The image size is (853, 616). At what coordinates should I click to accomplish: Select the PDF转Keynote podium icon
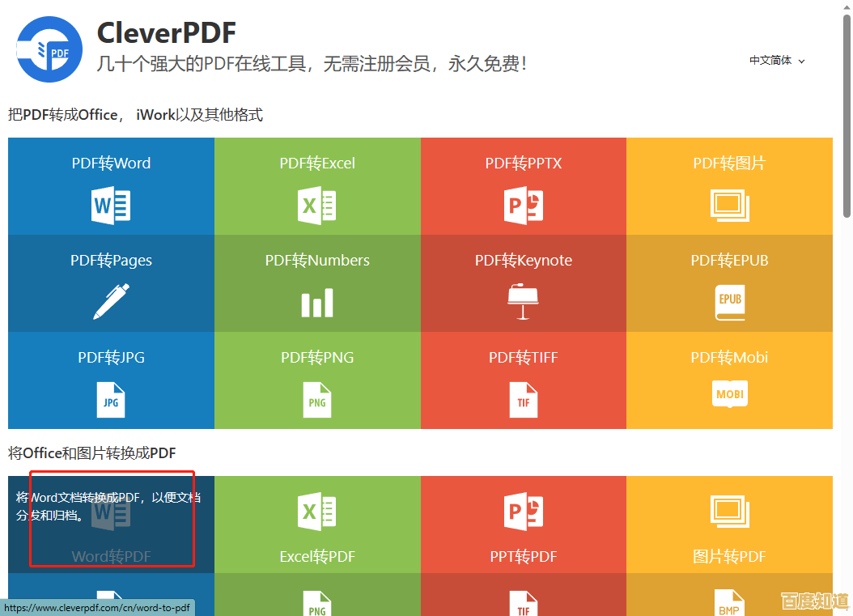point(523,302)
